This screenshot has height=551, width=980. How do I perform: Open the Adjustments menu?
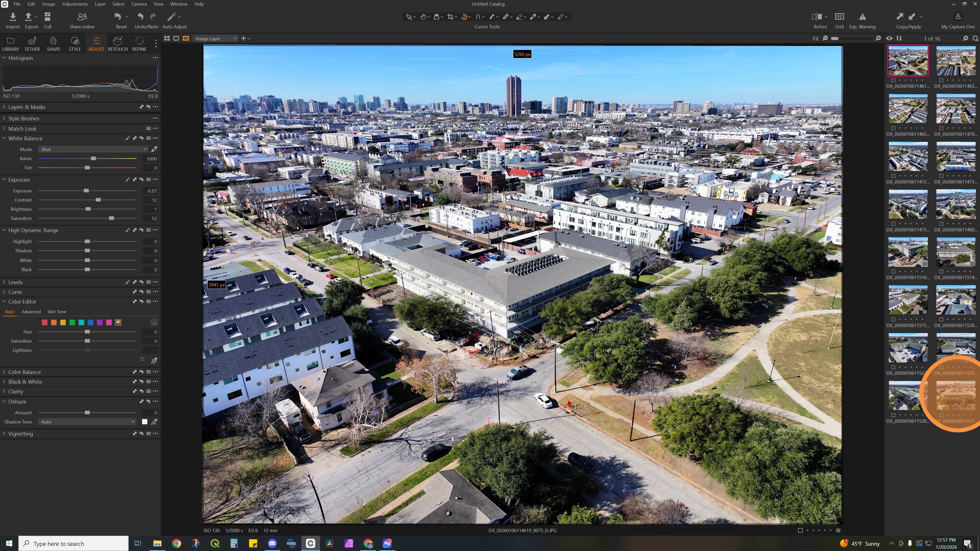pyautogui.click(x=75, y=4)
